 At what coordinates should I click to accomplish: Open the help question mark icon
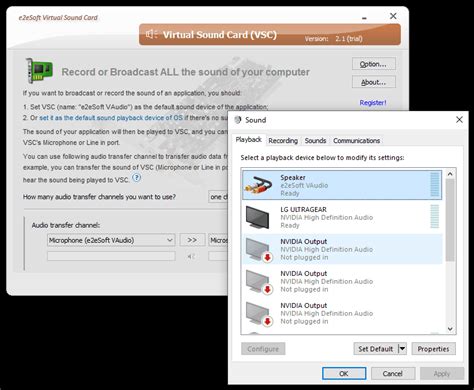[137, 177]
